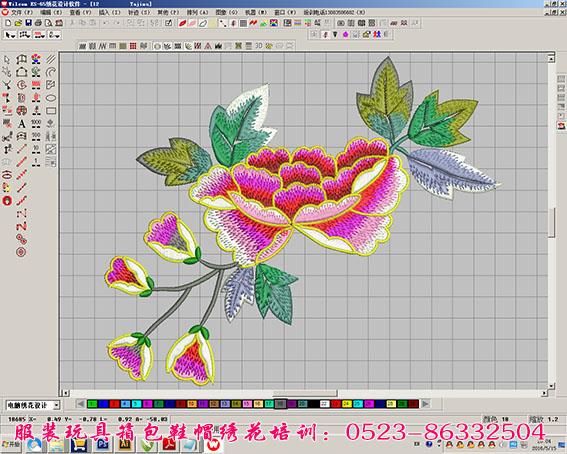This screenshot has width=567, height=454.
Task: Select the rectangle shape tool in toolbox
Action: click(x=51, y=111)
